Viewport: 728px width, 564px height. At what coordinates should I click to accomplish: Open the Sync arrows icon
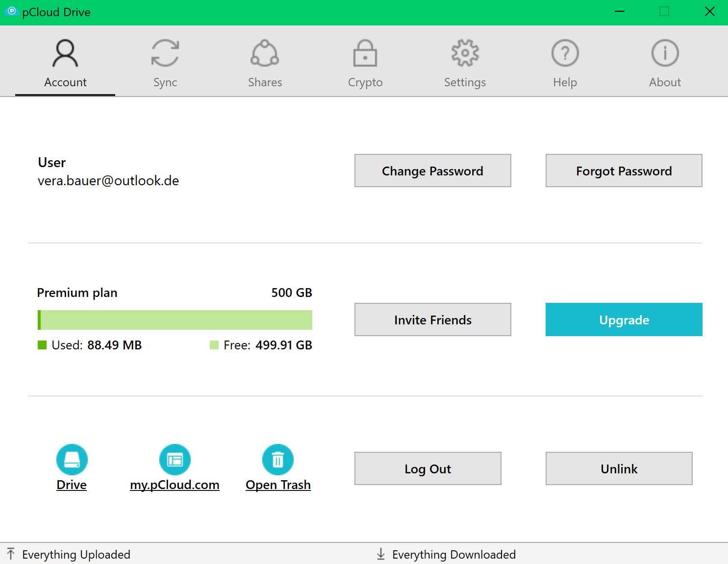point(165,53)
